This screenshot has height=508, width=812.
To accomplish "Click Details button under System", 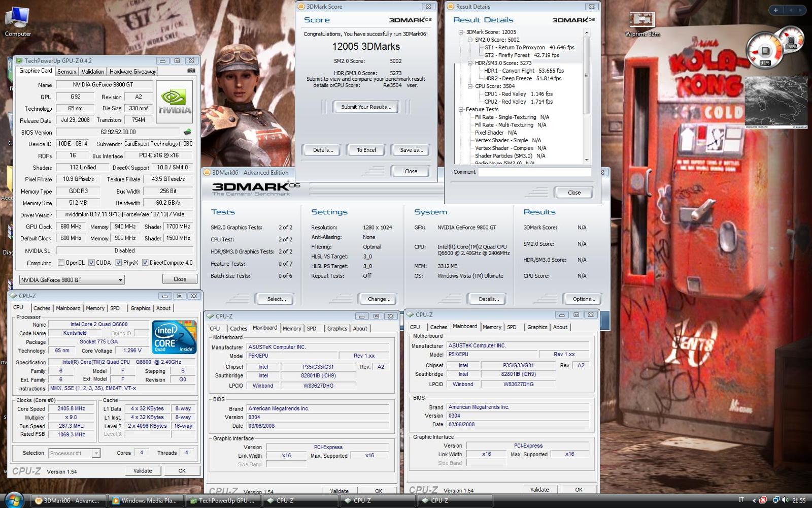I will click(x=489, y=299).
